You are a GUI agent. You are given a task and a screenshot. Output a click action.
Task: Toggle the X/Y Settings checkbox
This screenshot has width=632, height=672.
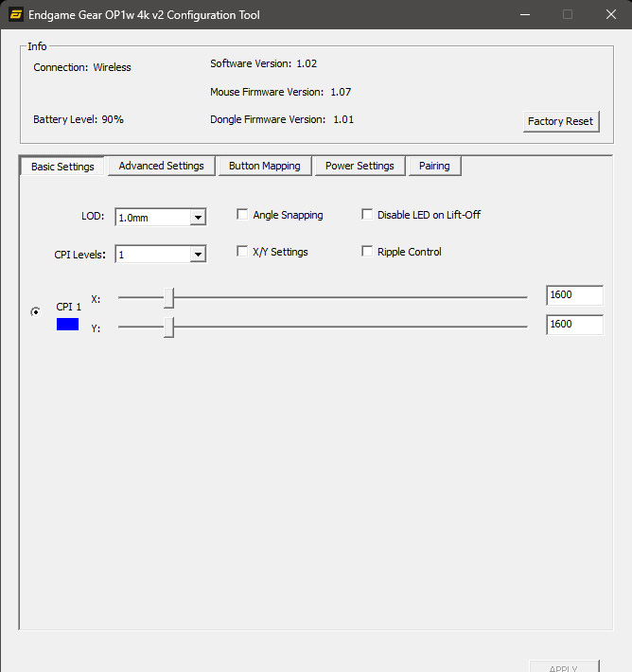click(x=243, y=252)
